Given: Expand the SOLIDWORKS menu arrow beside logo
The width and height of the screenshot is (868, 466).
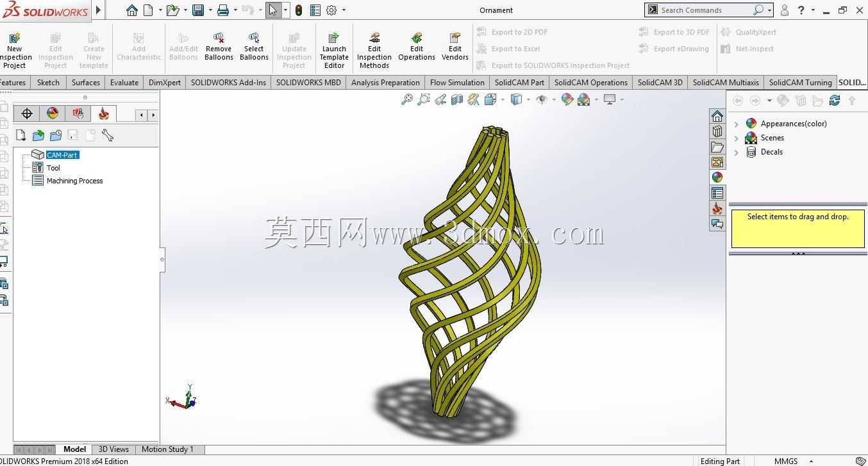Looking at the screenshot, I should pyautogui.click(x=98, y=10).
